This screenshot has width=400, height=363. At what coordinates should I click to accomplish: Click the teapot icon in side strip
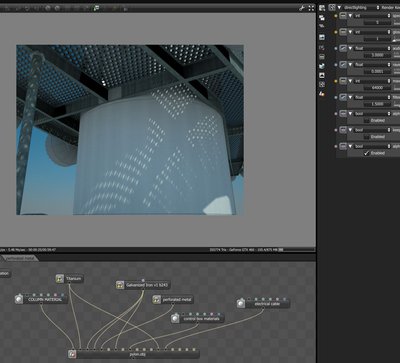(x=322, y=66)
